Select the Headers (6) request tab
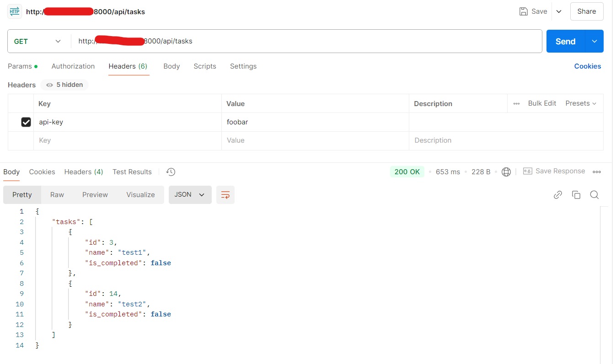616x364 pixels. (x=128, y=66)
